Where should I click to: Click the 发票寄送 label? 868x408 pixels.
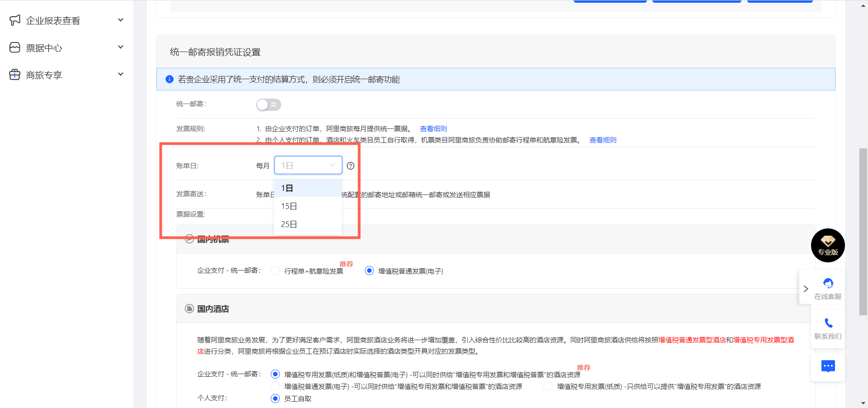pyautogui.click(x=191, y=194)
